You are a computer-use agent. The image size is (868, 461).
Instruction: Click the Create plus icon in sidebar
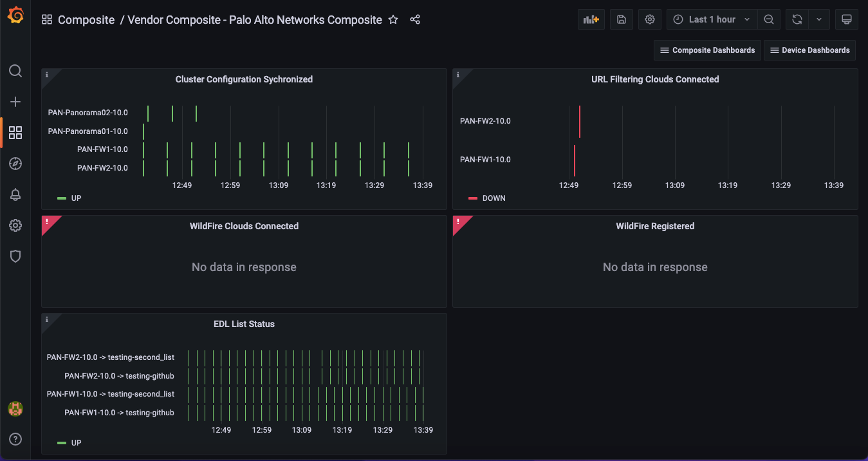(15, 102)
